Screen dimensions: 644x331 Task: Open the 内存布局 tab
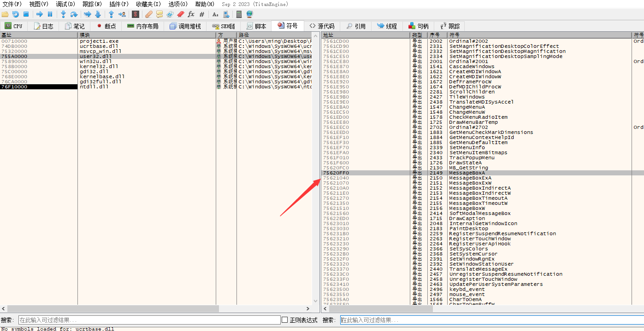(143, 26)
